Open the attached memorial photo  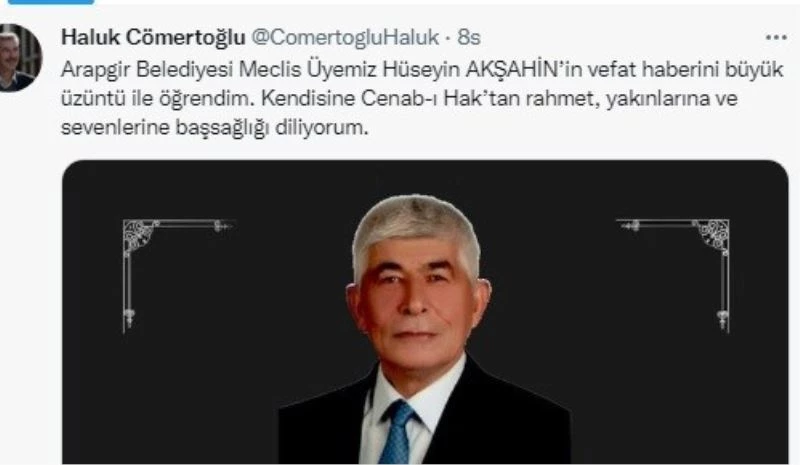point(425,312)
